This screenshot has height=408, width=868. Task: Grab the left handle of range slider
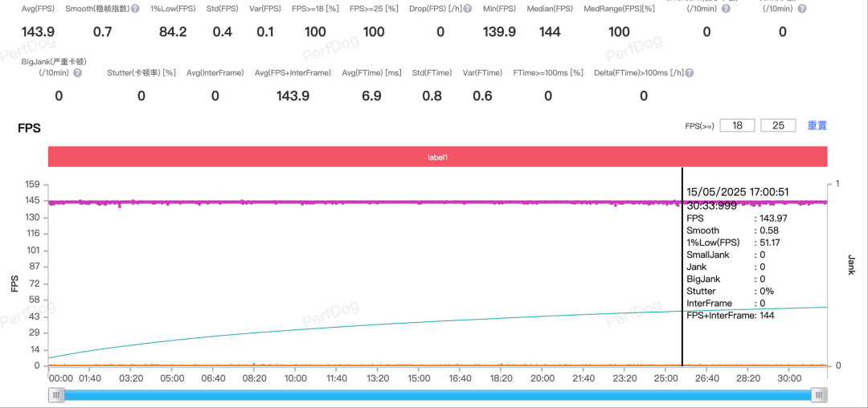click(x=56, y=394)
